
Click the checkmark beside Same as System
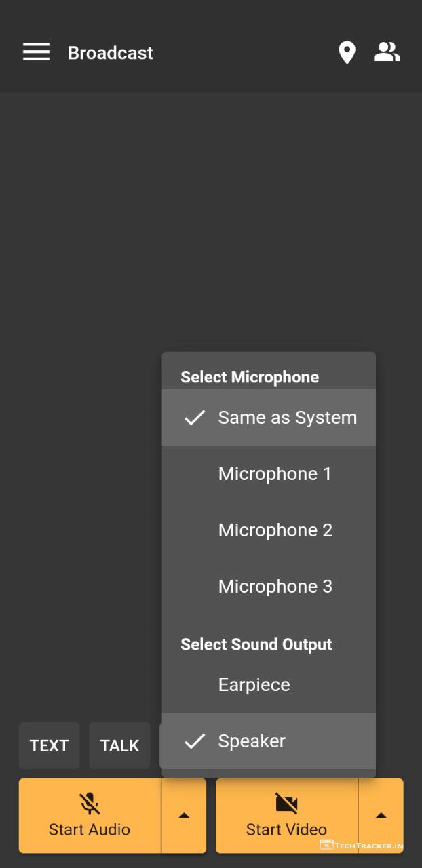click(x=195, y=418)
